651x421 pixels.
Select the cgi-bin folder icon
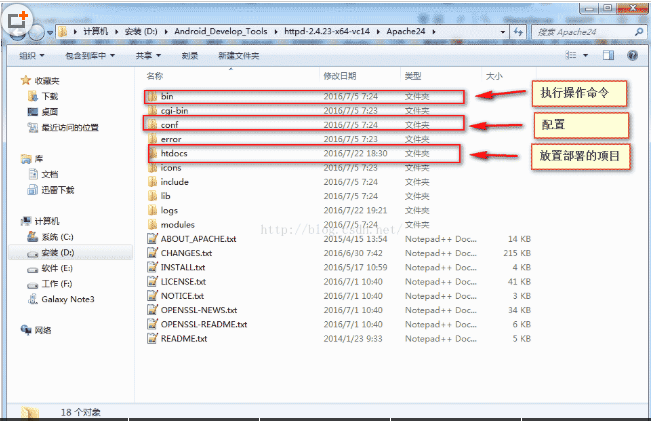[152, 110]
